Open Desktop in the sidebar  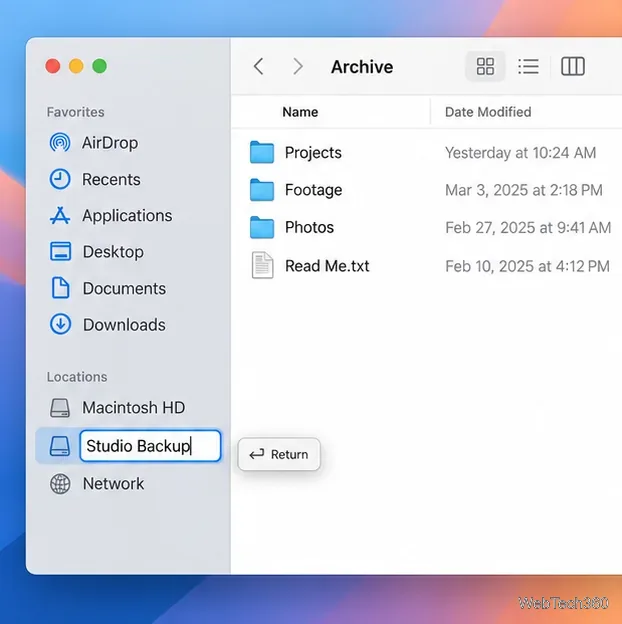click(x=113, y=252)
